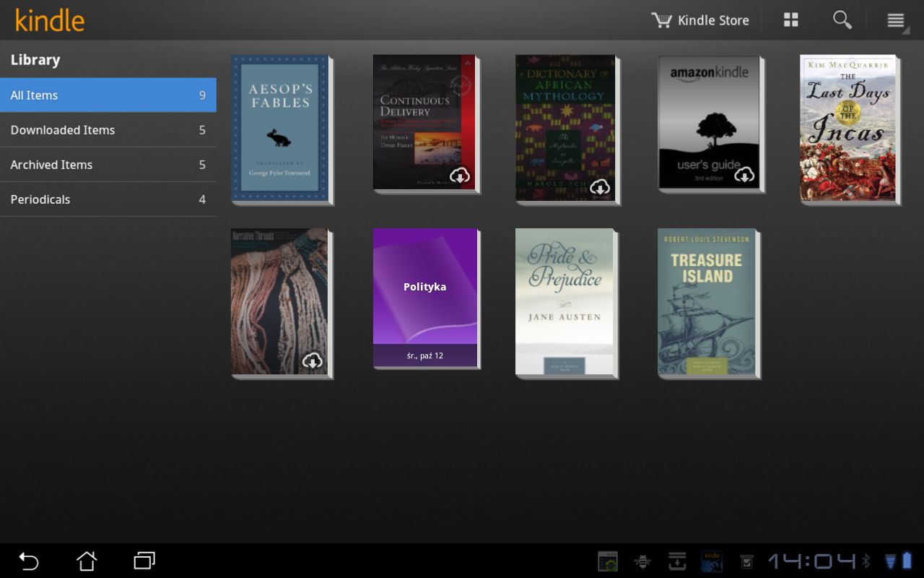This screenshot has height=578, width=924.
Task: Tap the Android back button
Action: pos(28,561)
